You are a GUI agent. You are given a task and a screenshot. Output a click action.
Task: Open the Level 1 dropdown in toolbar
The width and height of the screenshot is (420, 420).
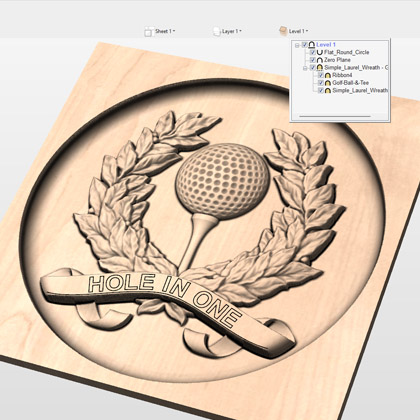point(298,31)
